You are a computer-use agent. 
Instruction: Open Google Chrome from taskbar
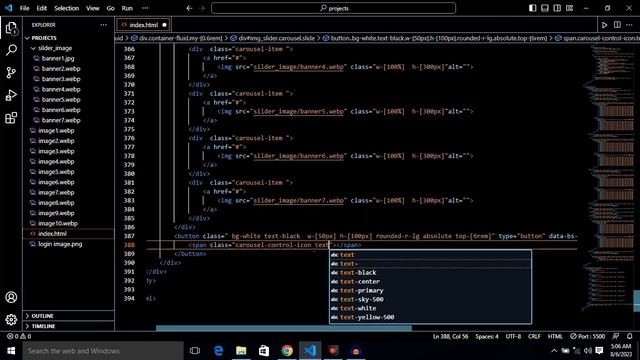pos(287,351)
